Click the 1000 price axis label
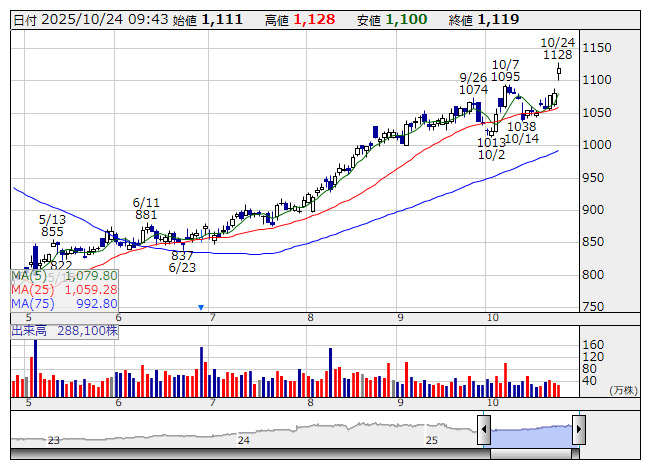The width and height of the screenshot is (653, 470). click(597, 145)
